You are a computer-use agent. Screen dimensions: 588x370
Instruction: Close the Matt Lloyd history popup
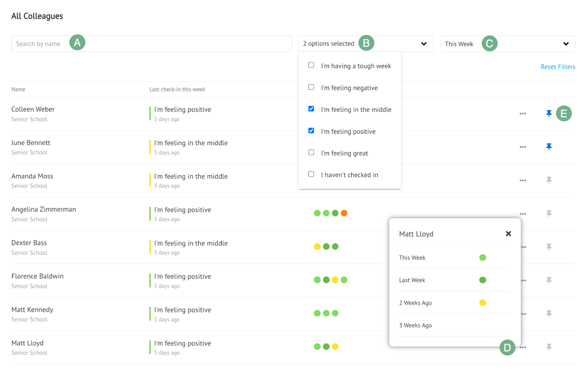[x=508, y=234]
